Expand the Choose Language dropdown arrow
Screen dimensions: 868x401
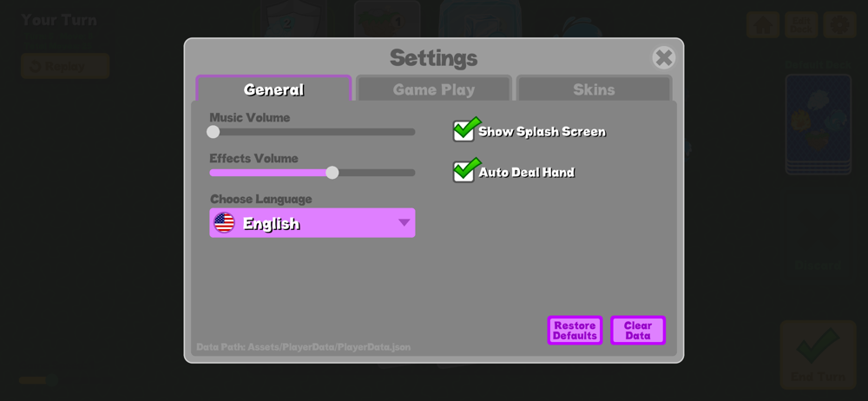click(404, 223)
